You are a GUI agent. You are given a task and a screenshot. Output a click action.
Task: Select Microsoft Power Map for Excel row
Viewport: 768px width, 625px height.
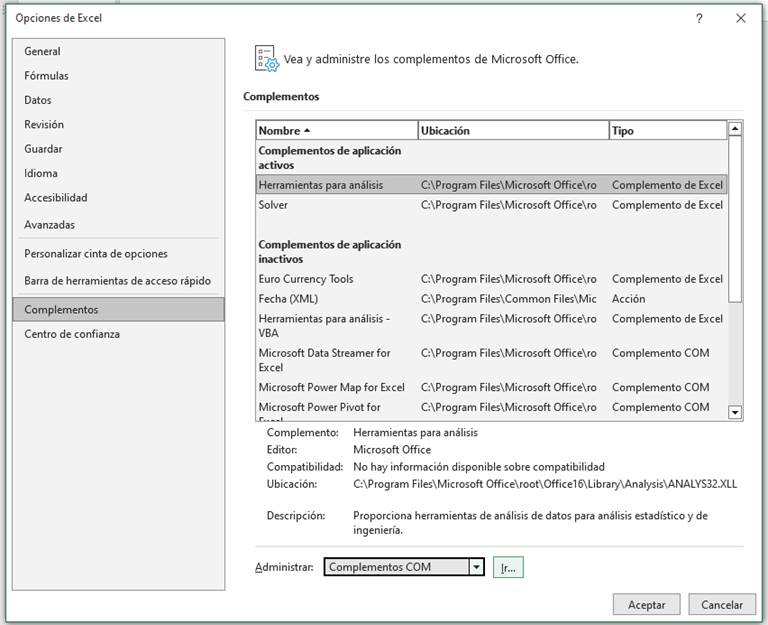click(x=491, y=387)
